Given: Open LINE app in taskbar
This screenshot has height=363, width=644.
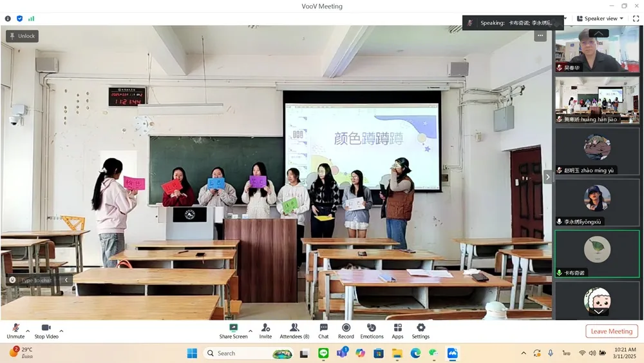Looking at the screenshot, I should (x=324, y=353).
